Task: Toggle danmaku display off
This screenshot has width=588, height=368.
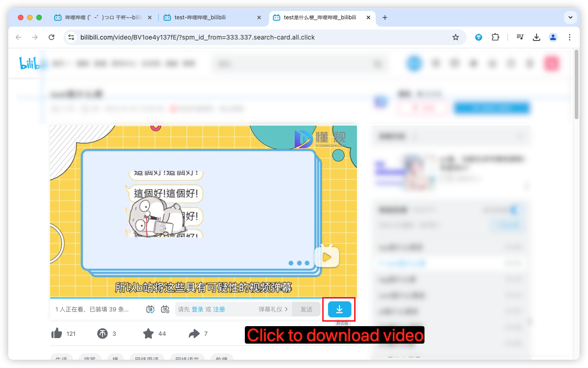Action: click(150, 309)
